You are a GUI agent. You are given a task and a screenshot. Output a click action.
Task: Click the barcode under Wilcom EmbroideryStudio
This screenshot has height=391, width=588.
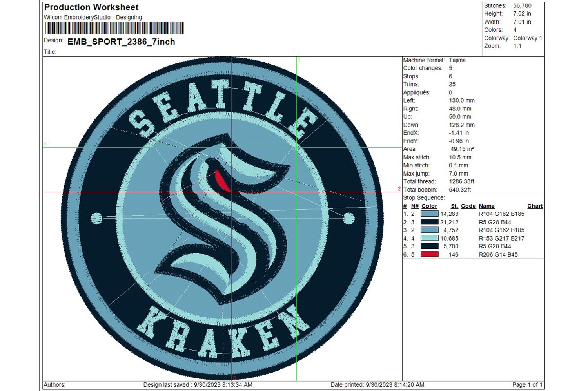[x=114, y=28]
